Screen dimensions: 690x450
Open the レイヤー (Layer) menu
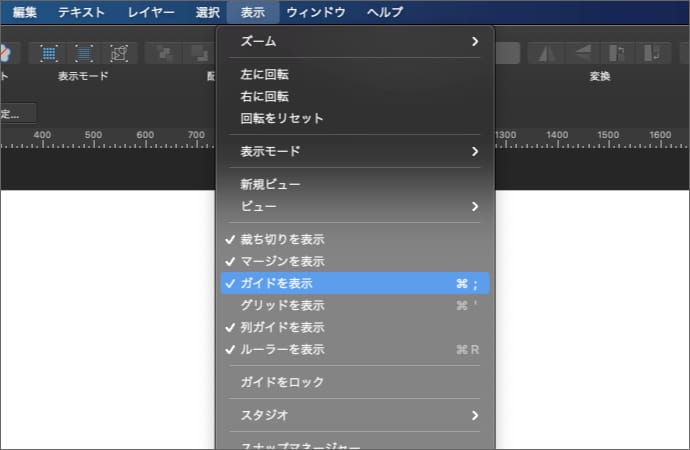(x=151, y=12)
